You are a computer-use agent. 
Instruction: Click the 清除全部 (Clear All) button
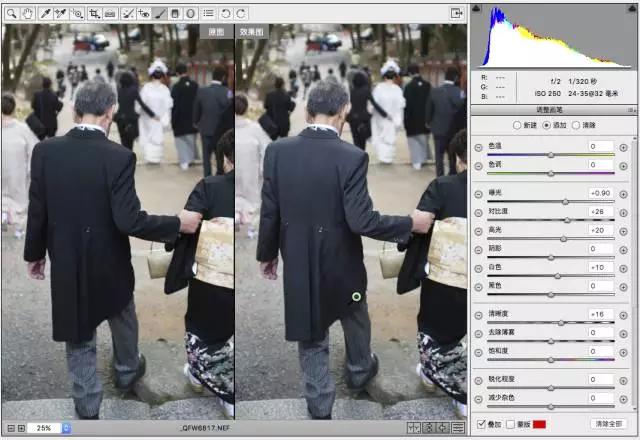609,424
